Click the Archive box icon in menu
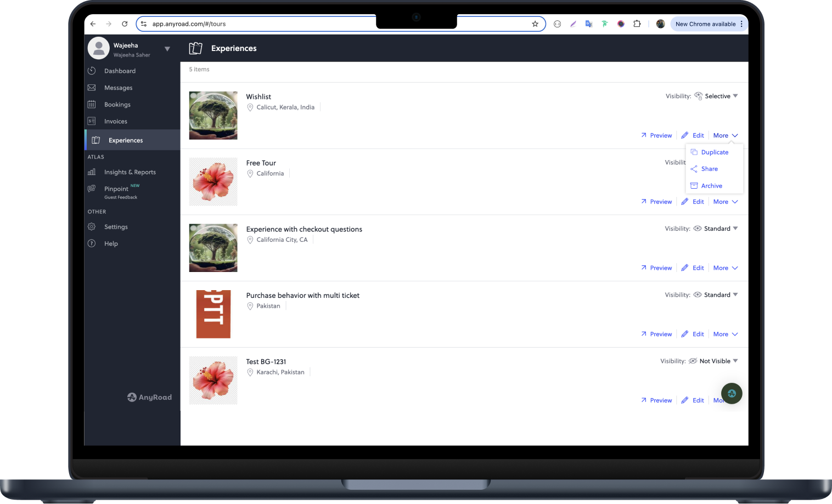The width and height of the screenshot is (832, 504). click(x=694, y=185)
